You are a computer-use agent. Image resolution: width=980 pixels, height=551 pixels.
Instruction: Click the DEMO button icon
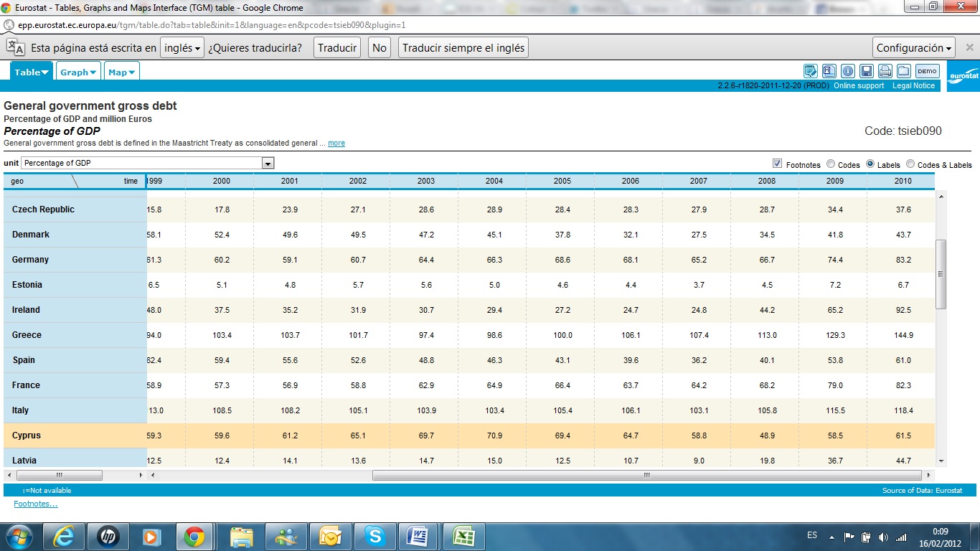coord(928,71)
